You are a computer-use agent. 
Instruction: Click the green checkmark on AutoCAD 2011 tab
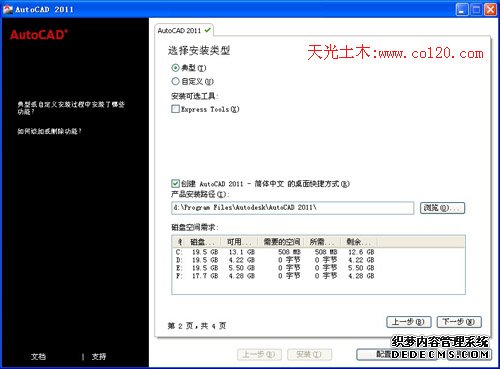click(x=208, y=30)
